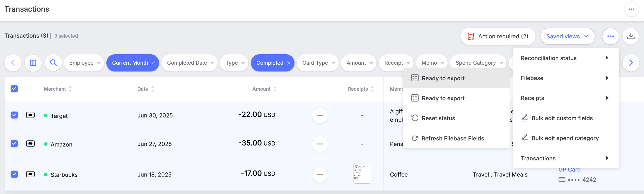
Task: Open the GP Card link
Action: [569, 170]
